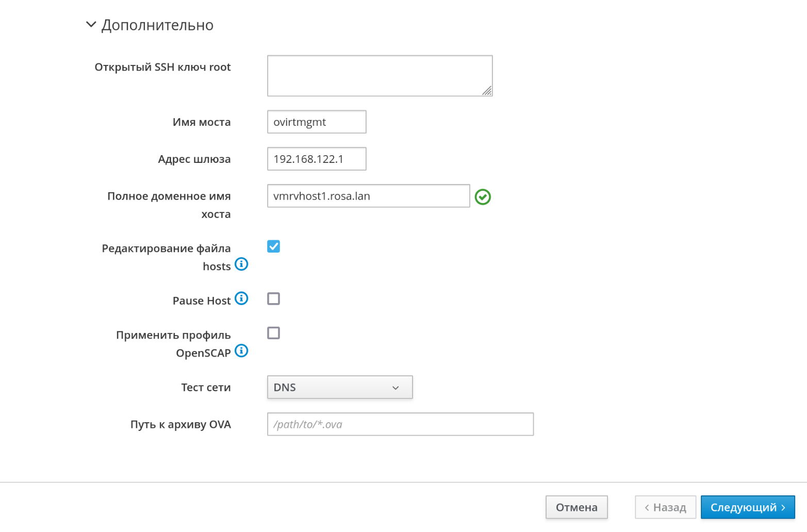Viewport: 807px width, 532px height.
Task: Click resize grip of SSH key textarea
Action: (487, 91)
